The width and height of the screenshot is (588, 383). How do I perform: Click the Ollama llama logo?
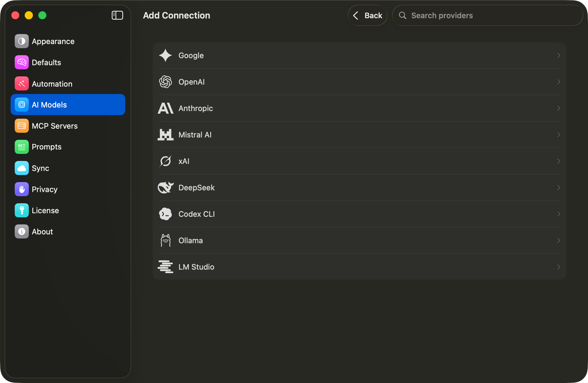(166, 240)
